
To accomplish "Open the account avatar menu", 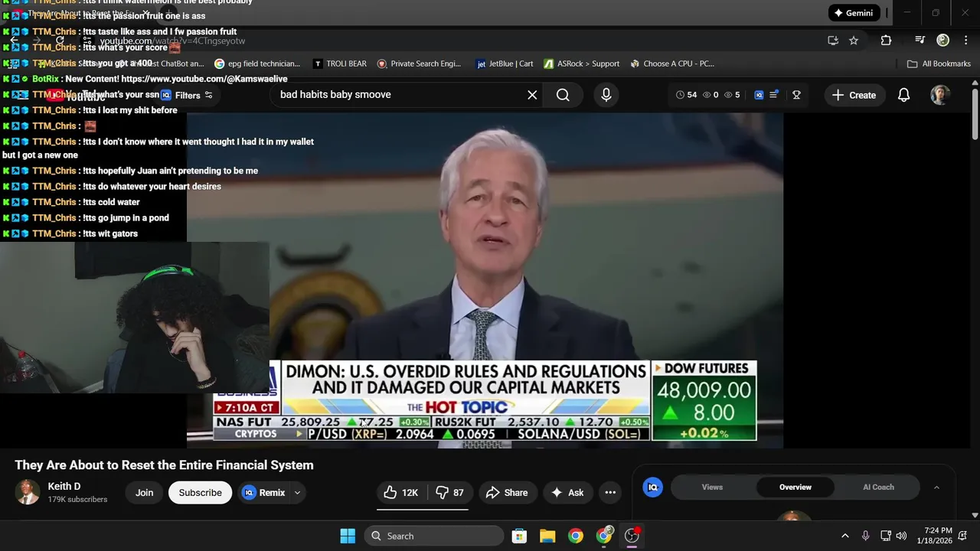I will pyautogui.click(x=940, y=95).
